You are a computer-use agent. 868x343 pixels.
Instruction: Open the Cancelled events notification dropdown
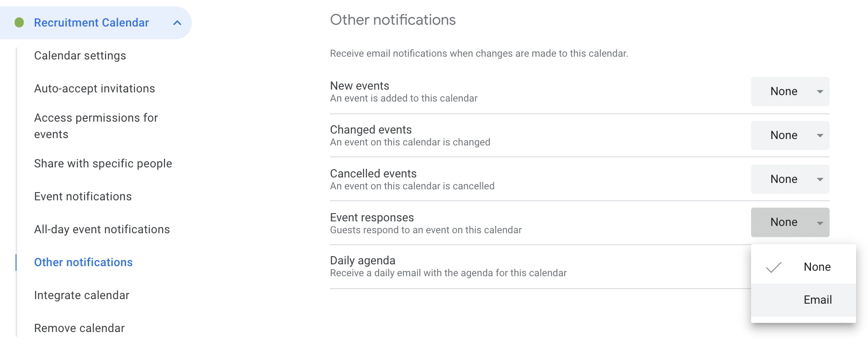coord(790,179)
